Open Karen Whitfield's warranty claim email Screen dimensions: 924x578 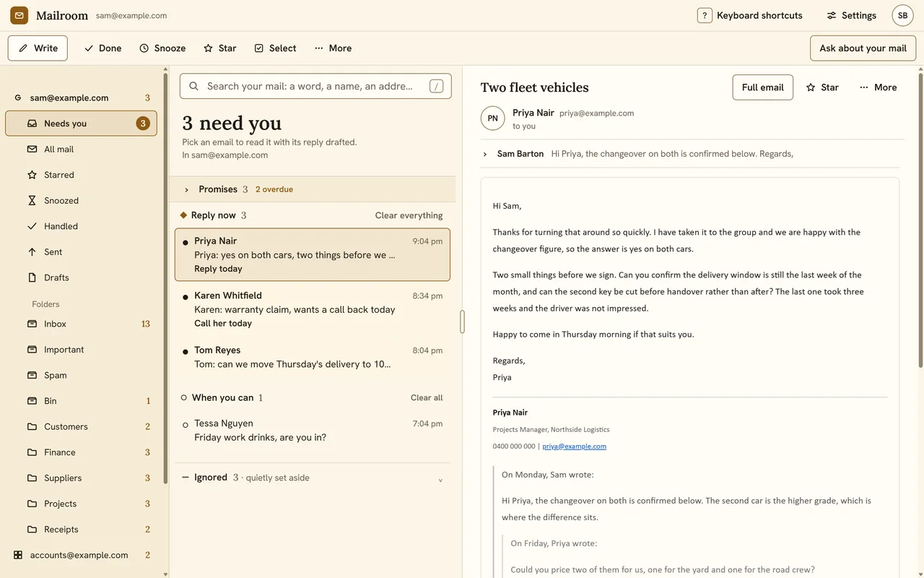coord(312,309)
